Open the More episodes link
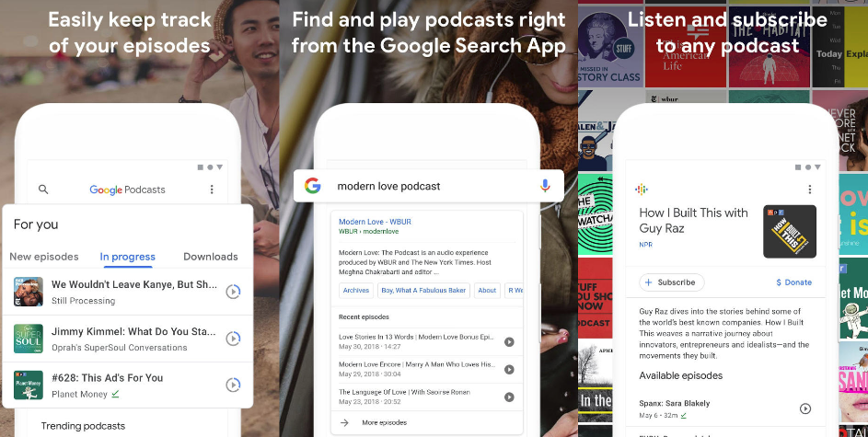 pos(384,422)
